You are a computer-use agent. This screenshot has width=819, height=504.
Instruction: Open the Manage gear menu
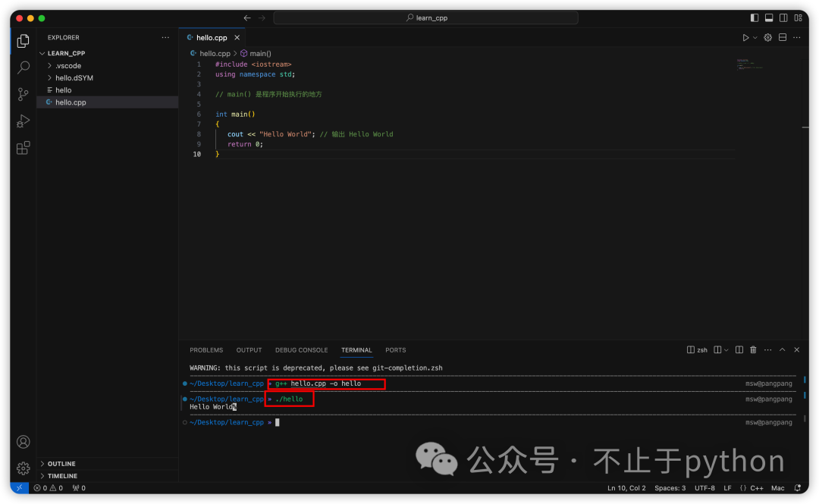[23, 468]
